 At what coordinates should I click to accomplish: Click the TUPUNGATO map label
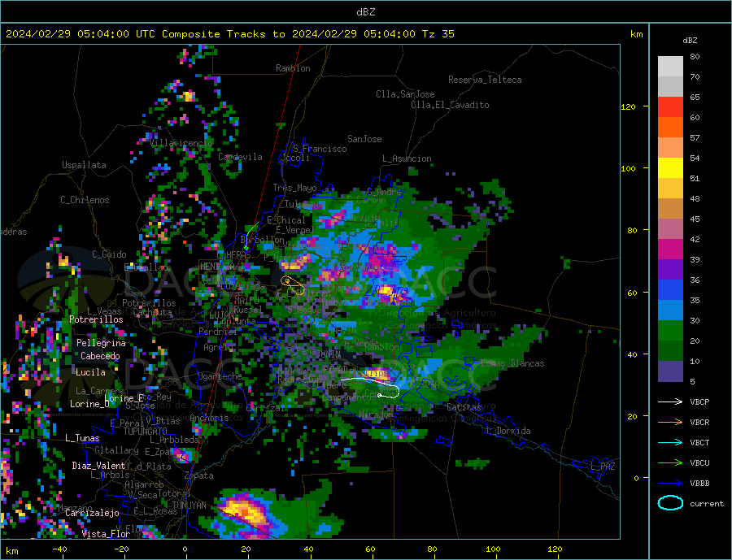click(x=146, y=432)
